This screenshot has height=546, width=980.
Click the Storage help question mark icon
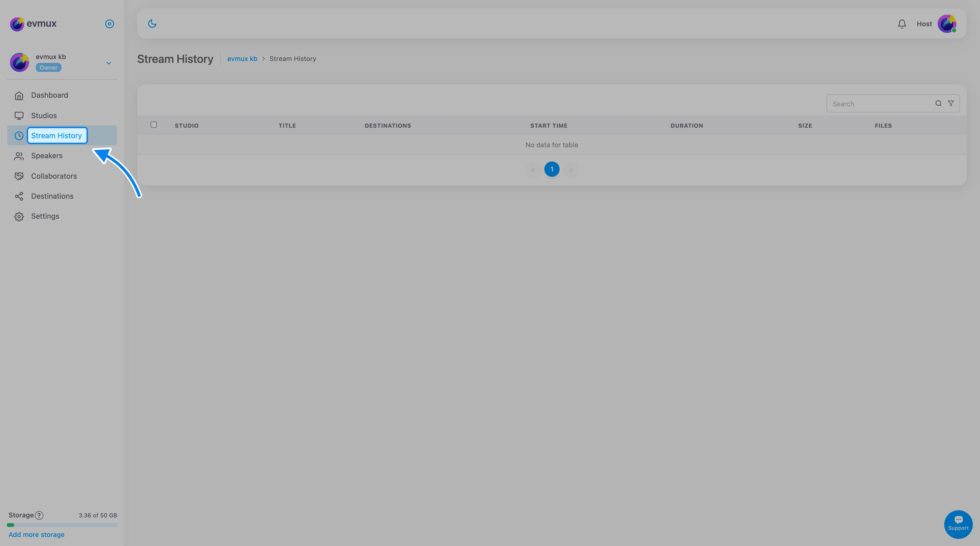tap(39, 515)
